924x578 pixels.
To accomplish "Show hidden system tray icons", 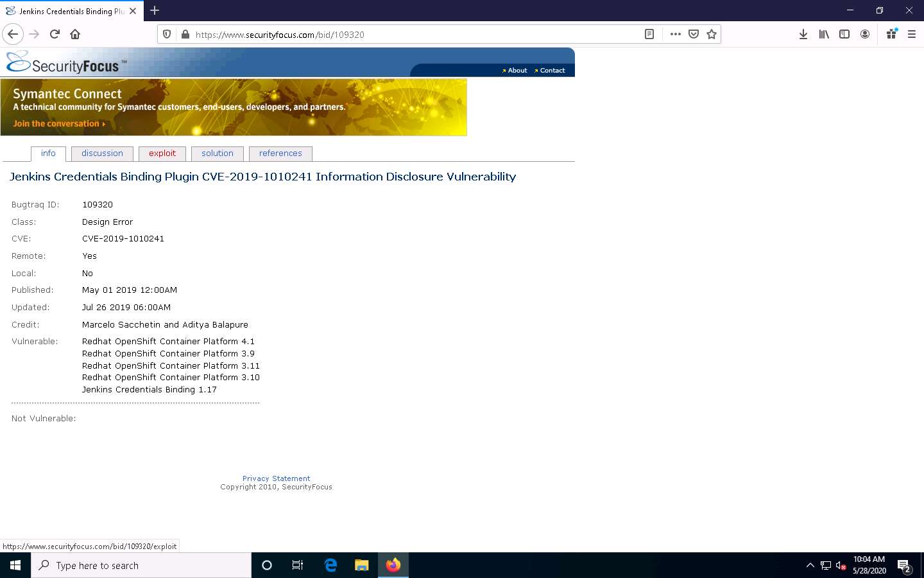I will click(810, 565).
